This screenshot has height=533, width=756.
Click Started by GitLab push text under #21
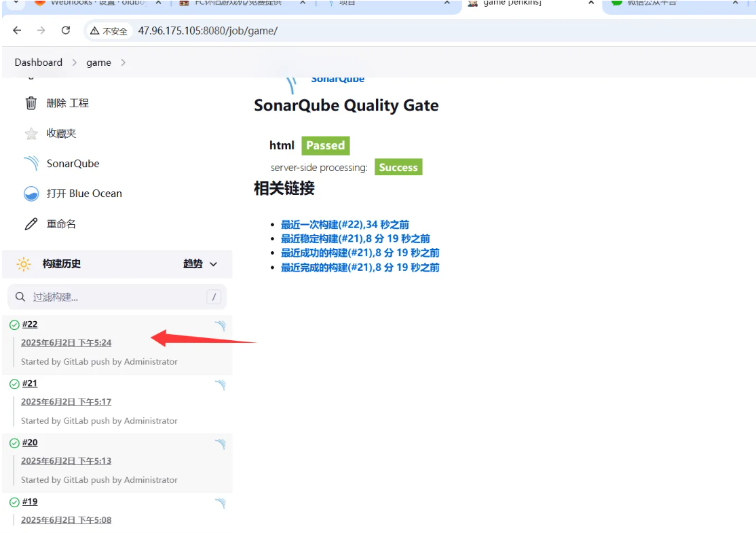pyautogui.click(x=99, y=420)
